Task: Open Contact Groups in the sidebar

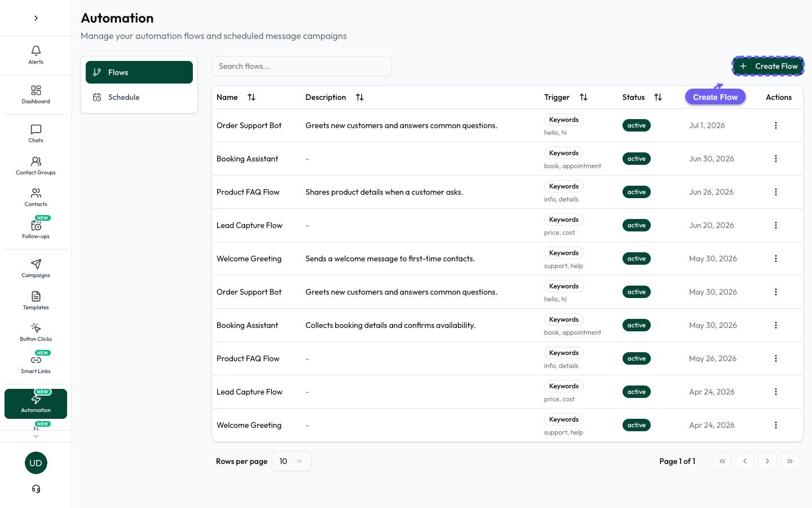Action: pos(36,166)
